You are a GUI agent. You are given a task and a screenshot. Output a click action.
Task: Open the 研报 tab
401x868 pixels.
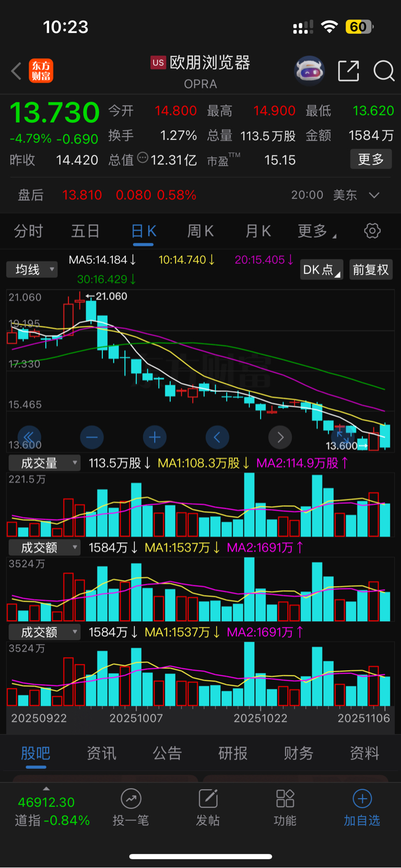[233, 753]
